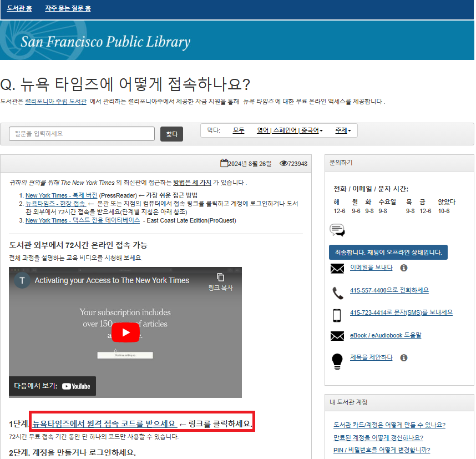The height and width of the screenshot is (459, 476).
Task: Open 415-557-4400으로 전화하세요 link
Action: [389, 290]
